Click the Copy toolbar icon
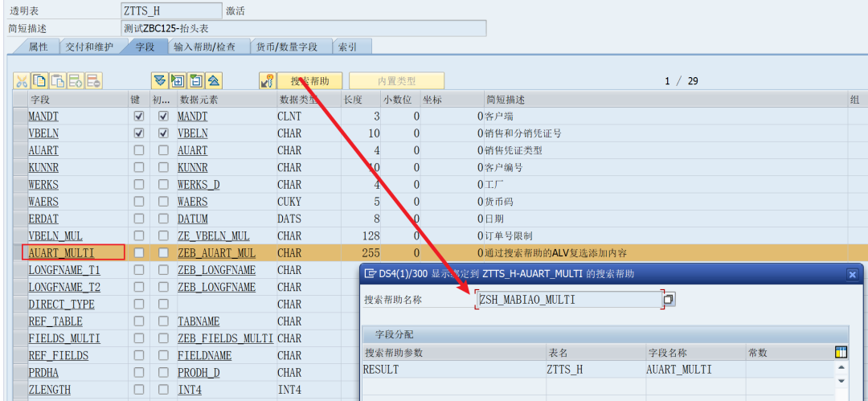The height and width of the screenshot is (401, 868). pyautogui.click(x=39, y=81)
